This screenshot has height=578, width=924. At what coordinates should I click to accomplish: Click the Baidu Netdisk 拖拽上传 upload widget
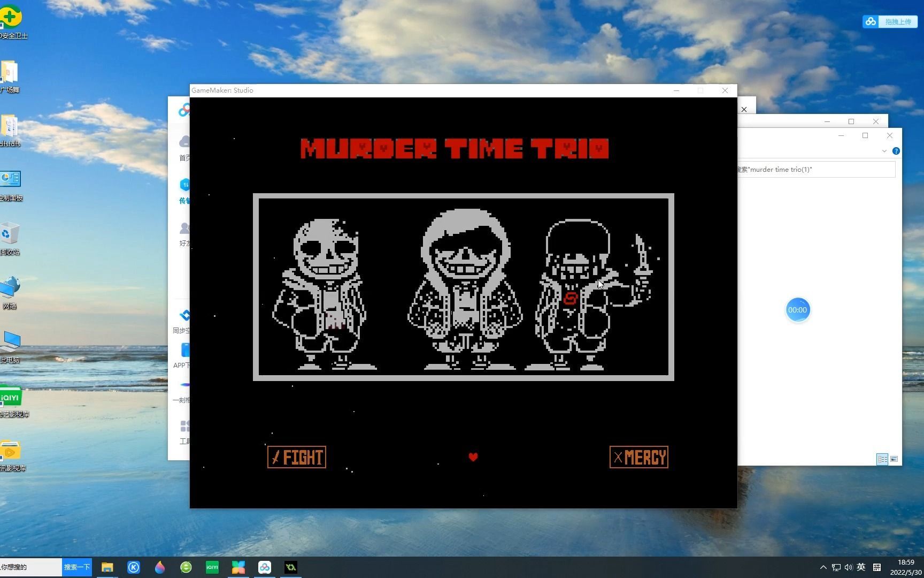click(890, 21)
